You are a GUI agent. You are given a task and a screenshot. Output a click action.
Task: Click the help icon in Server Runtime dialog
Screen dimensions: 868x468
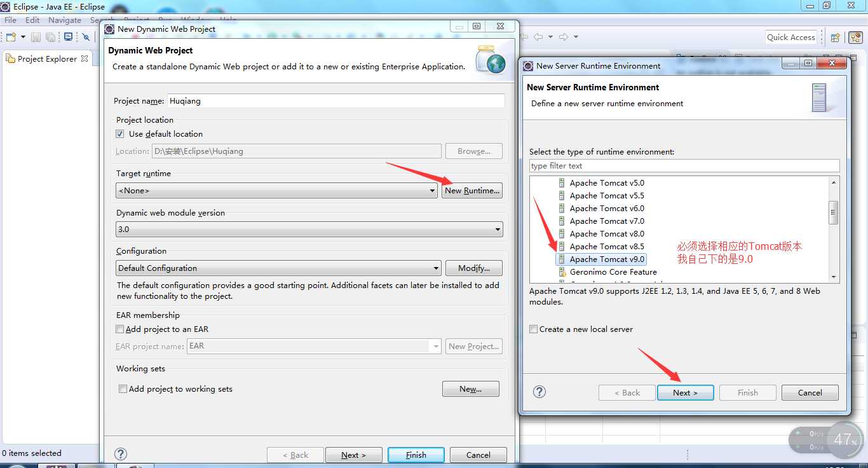coord(539,392)
